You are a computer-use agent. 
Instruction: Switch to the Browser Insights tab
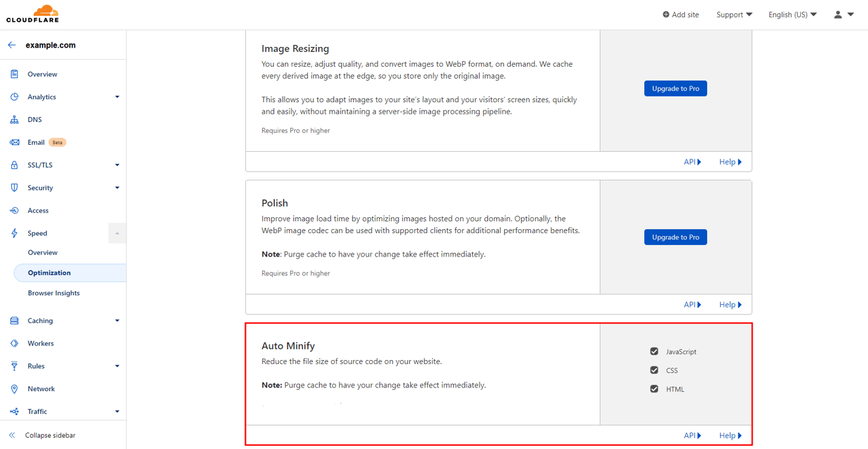click(54, 293)
